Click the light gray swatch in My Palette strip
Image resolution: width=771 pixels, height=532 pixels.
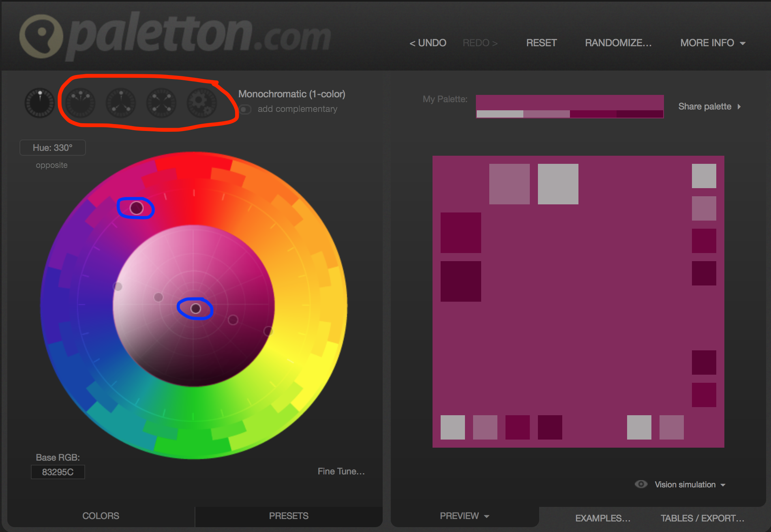click(x=500, y=114)
